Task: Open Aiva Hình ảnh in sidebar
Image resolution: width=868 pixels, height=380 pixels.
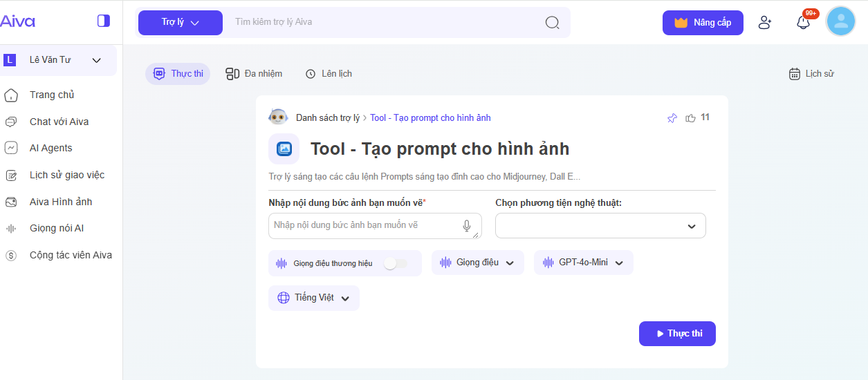Action: pyautogui.click(x=61, y=202)
